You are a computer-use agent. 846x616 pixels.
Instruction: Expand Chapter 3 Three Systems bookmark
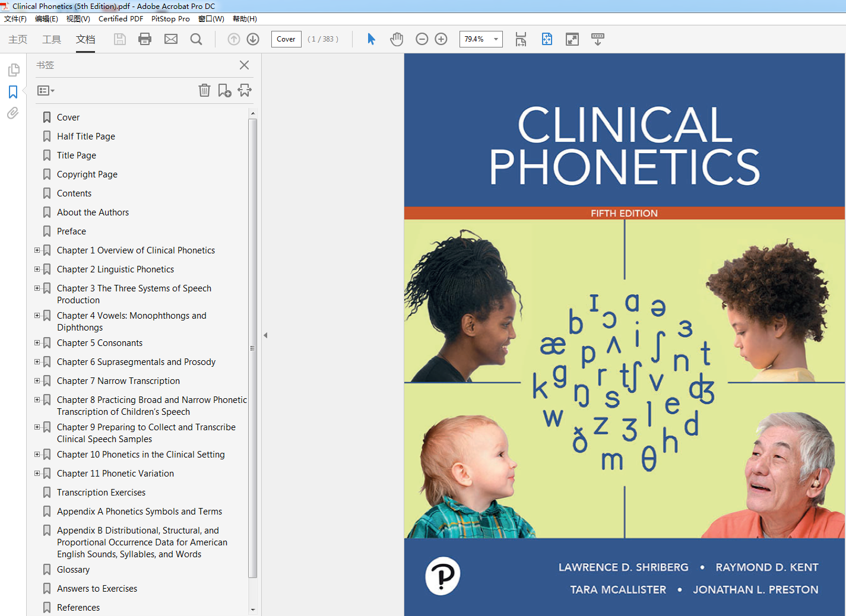coord(37,288)
